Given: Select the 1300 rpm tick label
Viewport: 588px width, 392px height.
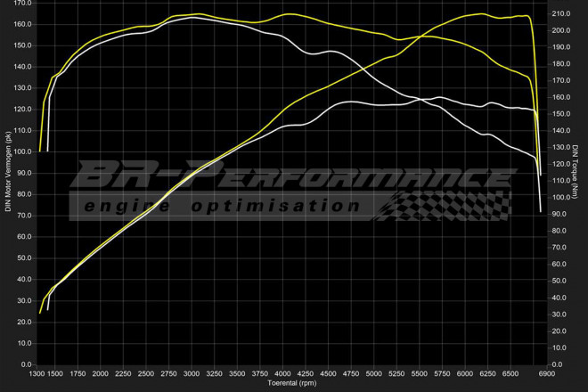Looking at the screenshot, I should pyautogui.click(x=37, y=374).
